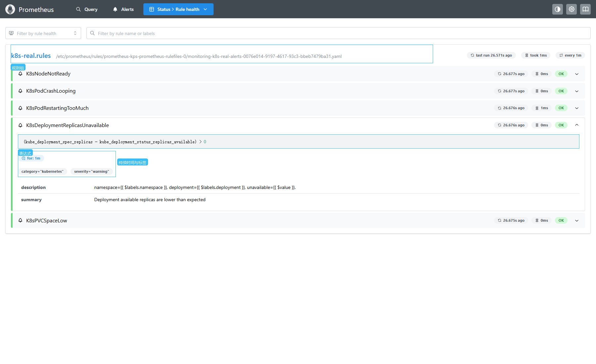
Task: Click the 0ms duration badge for K8sPVCSpaceLow
Action: point(541,220)
